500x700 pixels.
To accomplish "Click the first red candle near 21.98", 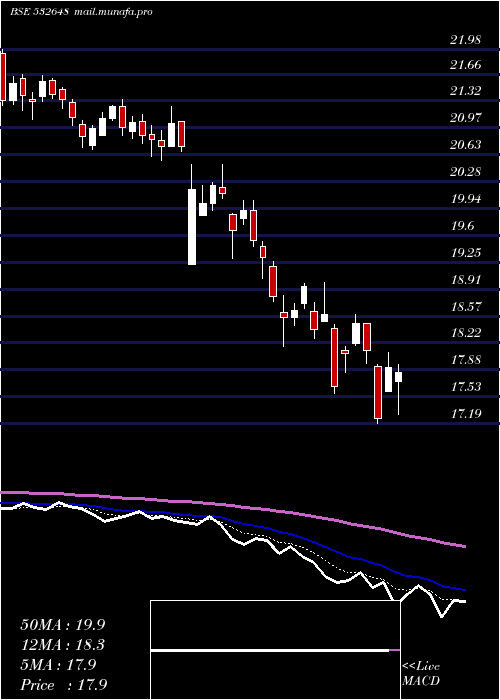I will click(x=3, y=77).
